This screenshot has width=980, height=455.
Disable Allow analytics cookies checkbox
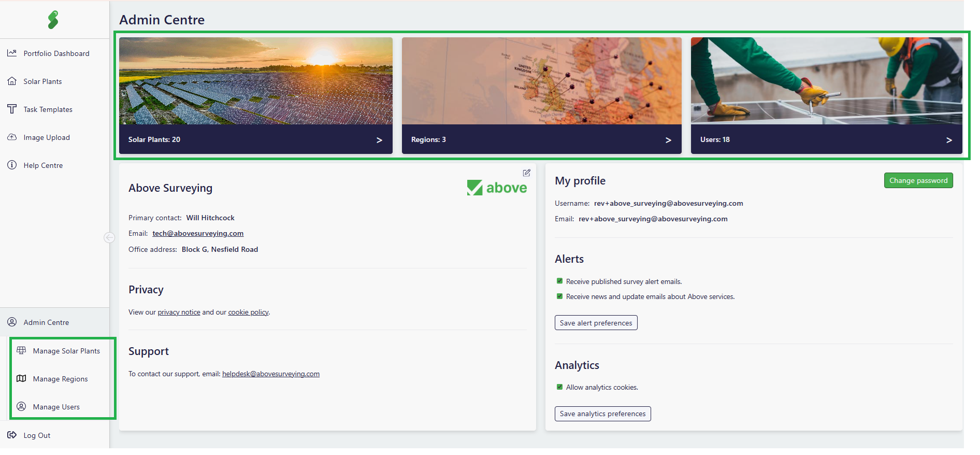tap(559, 387)
